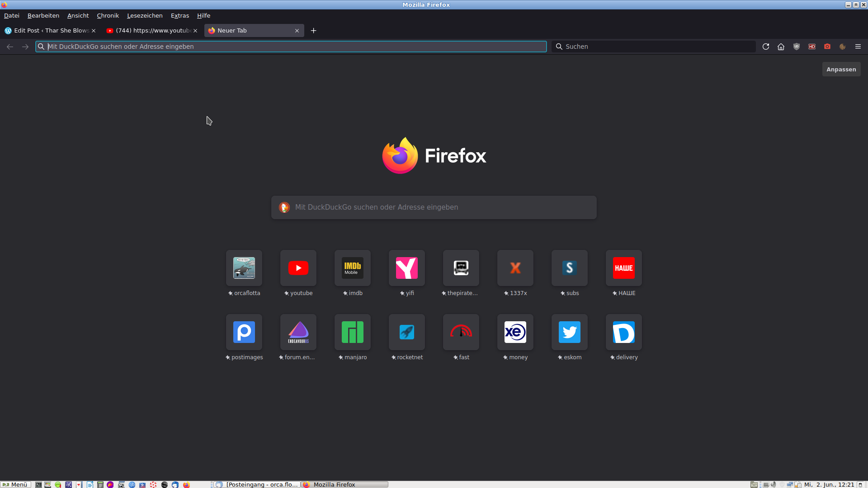Open the Bearbeiten menu
Image resolution: width=868 pixels, height=488 pixels.
point(43,15)
